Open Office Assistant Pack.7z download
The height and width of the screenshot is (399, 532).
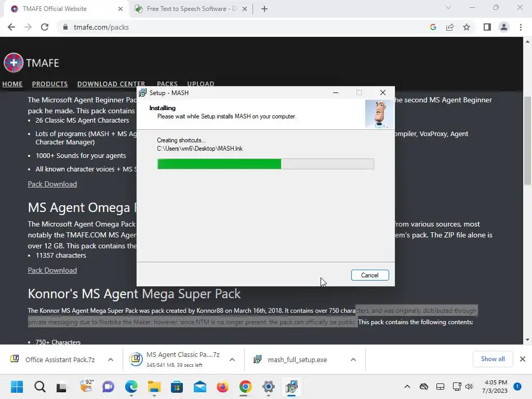pyautogui.click(x=52, y=360)
